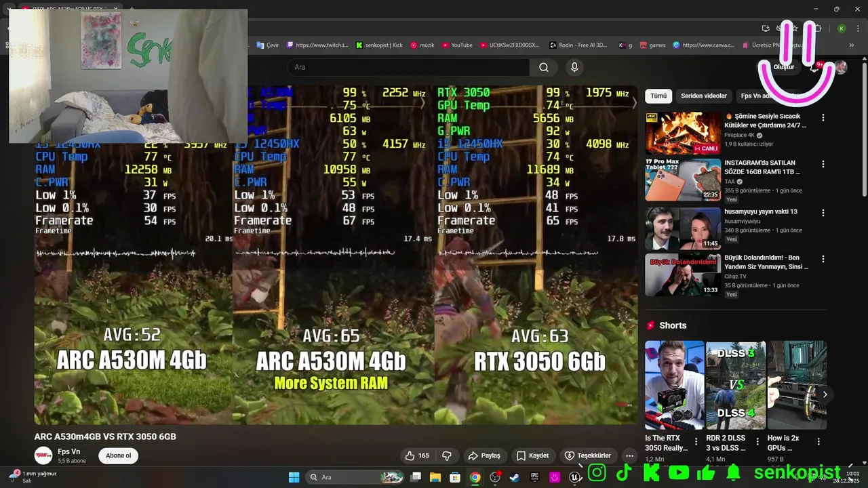Select Seriden videolar filter chip

704,96
